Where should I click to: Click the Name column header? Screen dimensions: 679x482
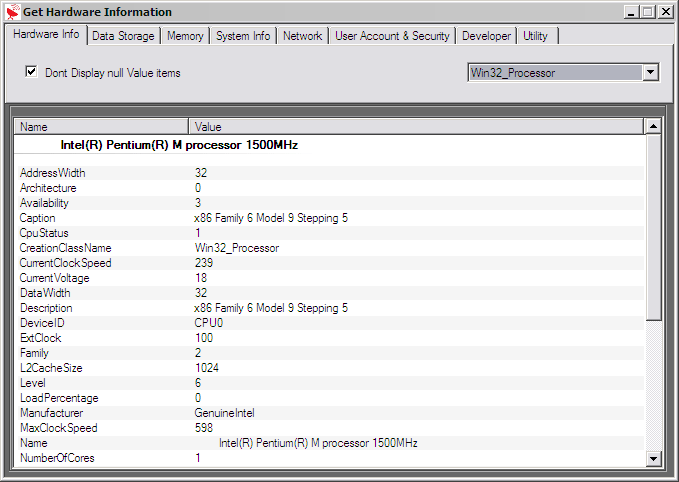[x=102, y=126]
